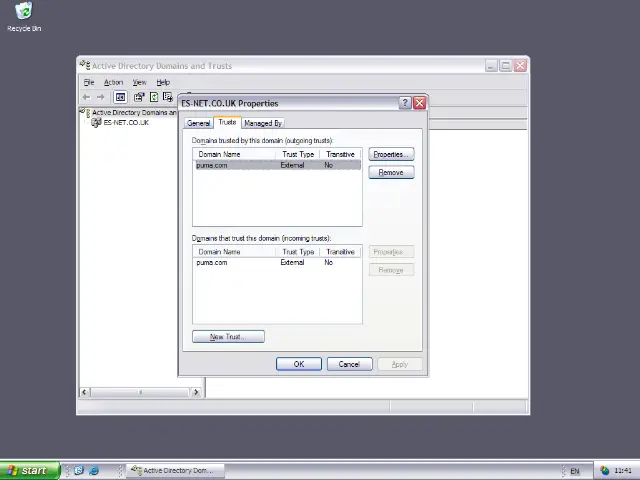Click the help question mark button in the Properties dialog
The image size is (640, 480).
tap(404, 103)
